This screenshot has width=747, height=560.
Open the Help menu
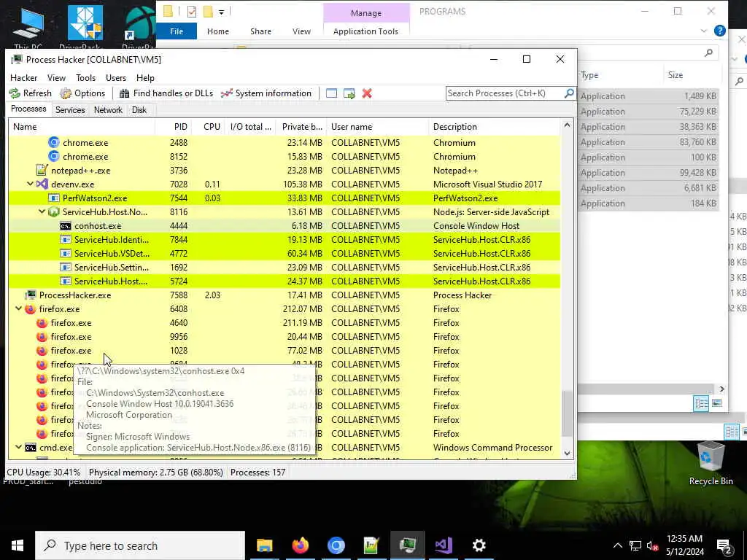click(145, 77)
